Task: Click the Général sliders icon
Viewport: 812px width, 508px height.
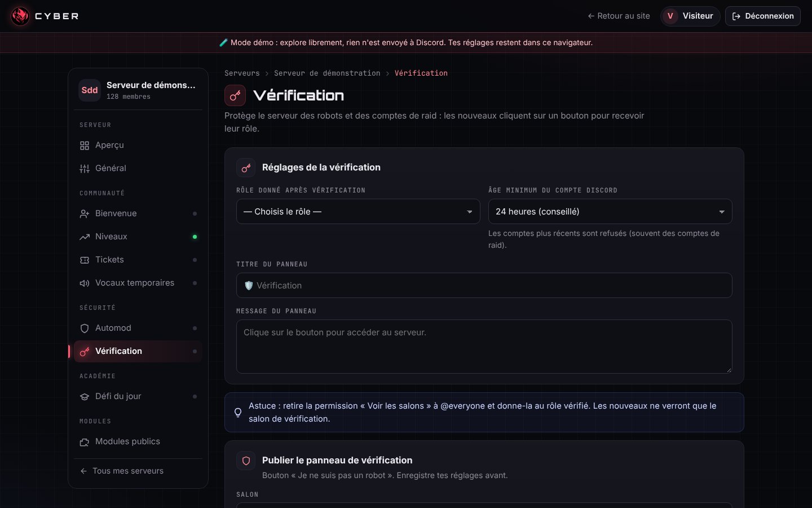Action: tap(85, 169)
